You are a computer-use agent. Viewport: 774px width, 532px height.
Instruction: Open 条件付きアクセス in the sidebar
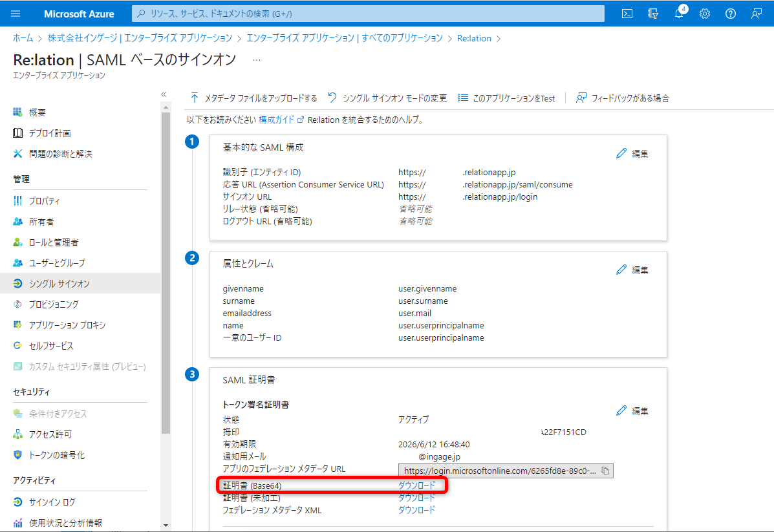pos(58,414)
